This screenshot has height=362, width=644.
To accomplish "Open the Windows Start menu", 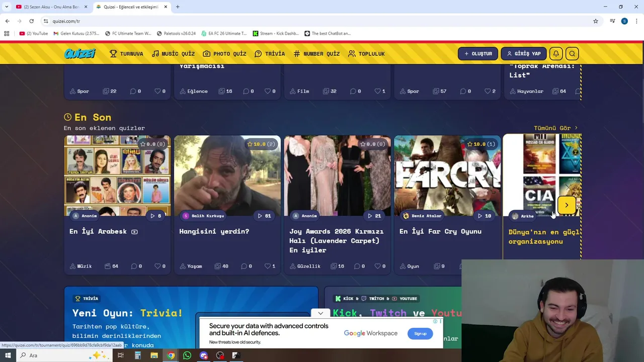I will (8, 355).
